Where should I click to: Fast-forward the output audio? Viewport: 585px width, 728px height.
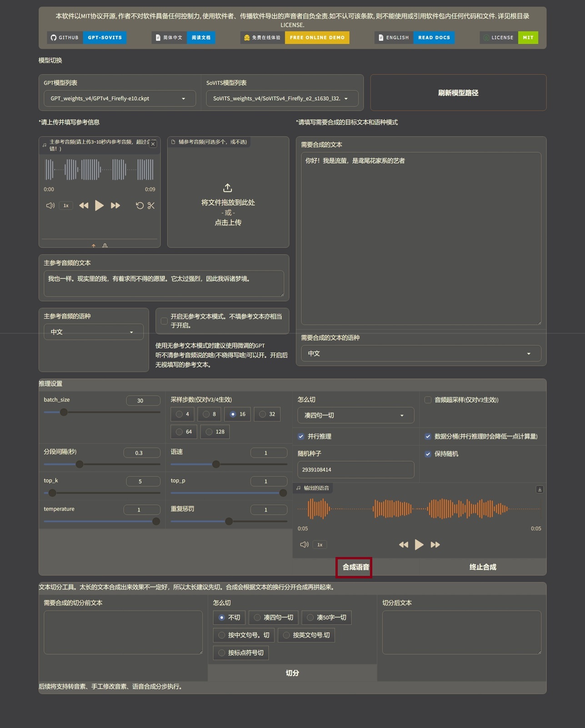435,545
